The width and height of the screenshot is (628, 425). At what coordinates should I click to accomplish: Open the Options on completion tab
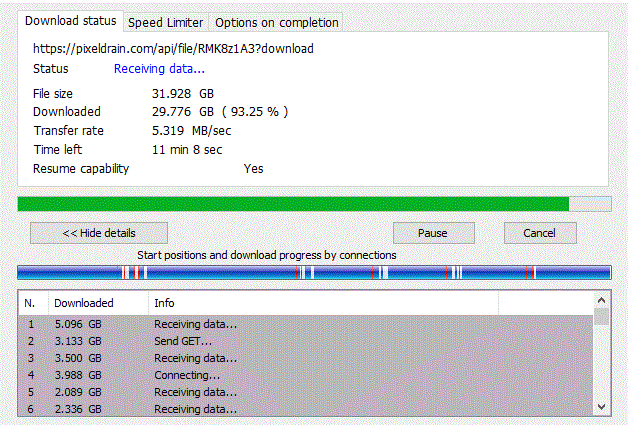277,22
